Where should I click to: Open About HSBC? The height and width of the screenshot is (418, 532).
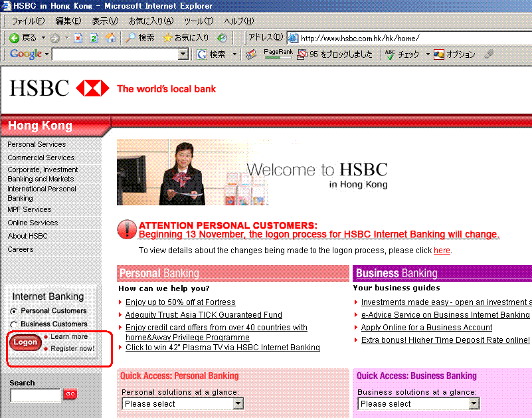(x=27, y=236)
